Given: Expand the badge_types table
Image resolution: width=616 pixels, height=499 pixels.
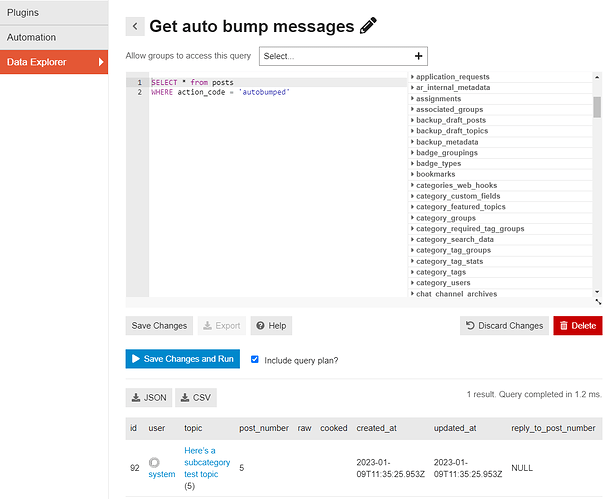Looking at the screenshot, I should point(500,163).
